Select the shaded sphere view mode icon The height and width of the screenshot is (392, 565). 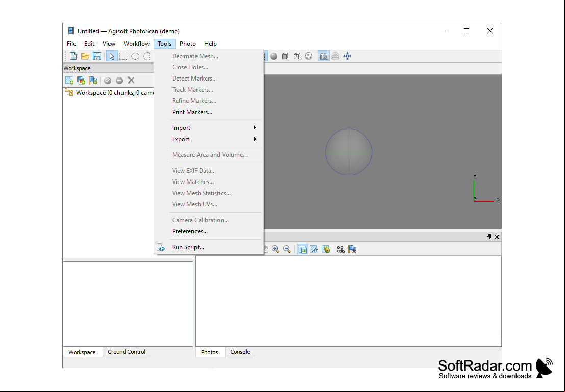(x=274, y=56)
